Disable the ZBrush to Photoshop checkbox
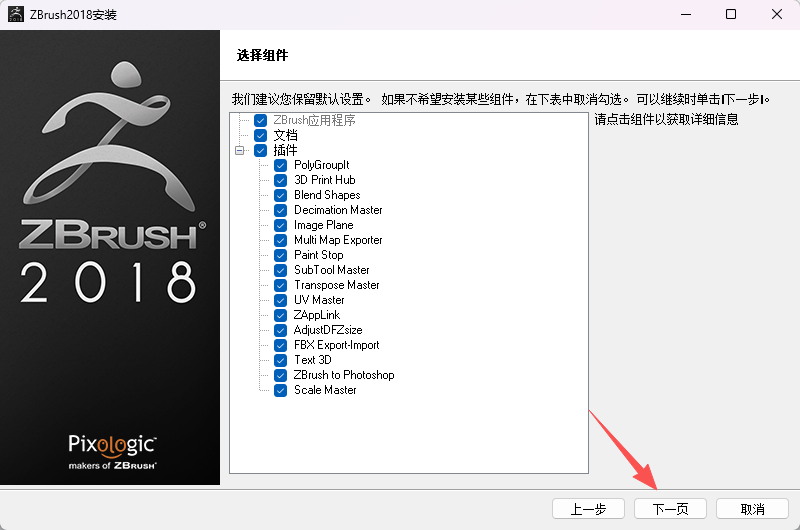Viewport: 800px width, 530px height. pos(281,375)
